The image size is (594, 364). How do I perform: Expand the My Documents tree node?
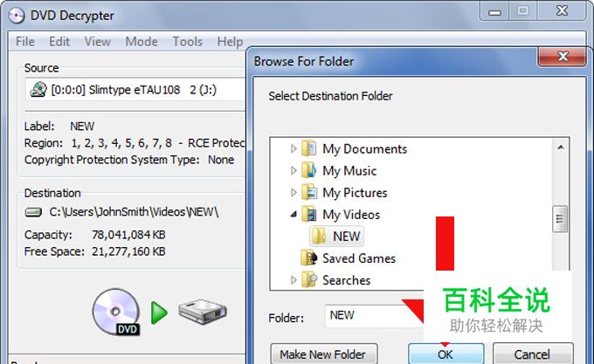click(294, 148)
